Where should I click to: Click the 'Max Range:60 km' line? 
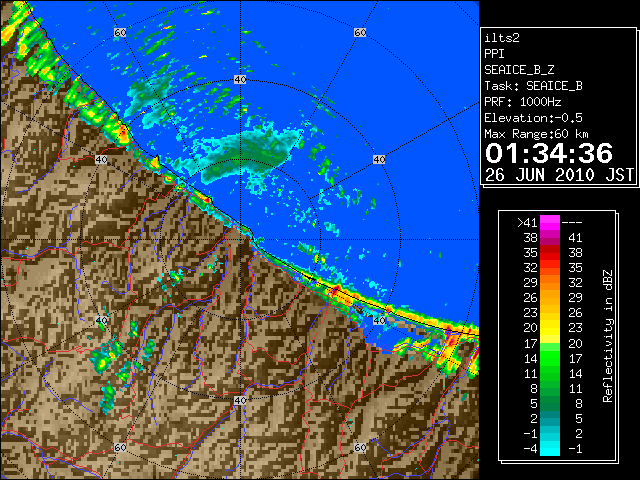pos(536,134)
